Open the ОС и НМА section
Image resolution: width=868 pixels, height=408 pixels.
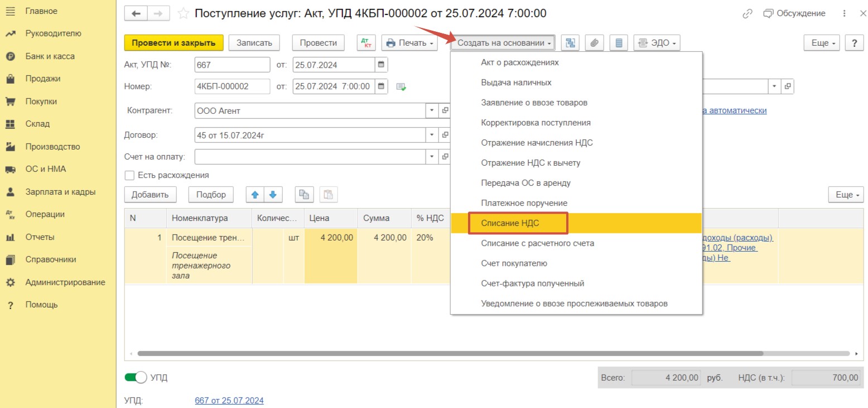coord(46,169)
